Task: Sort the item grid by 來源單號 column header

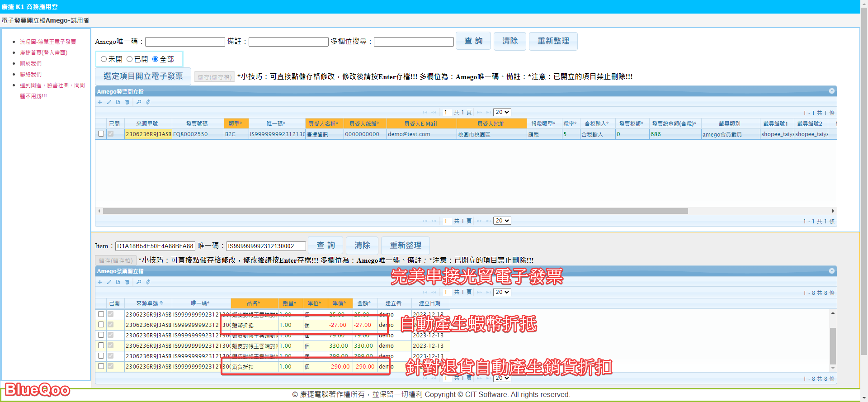Action: click(x=147, y=303)
